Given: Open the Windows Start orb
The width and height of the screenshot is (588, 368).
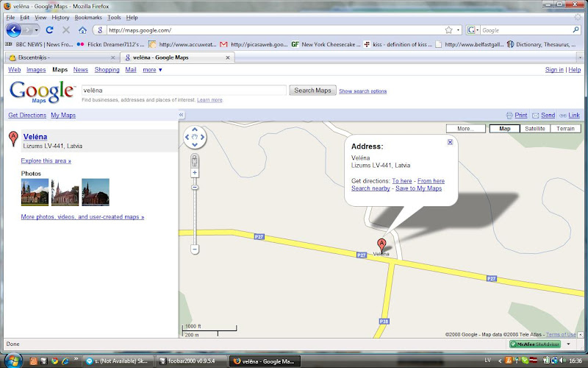Looking at the screenshot, I should click(x=13, y=361).
